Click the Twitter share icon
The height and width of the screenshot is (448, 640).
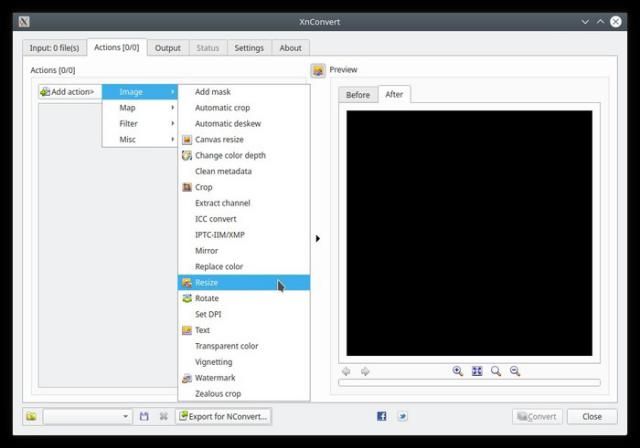(402, 416)
